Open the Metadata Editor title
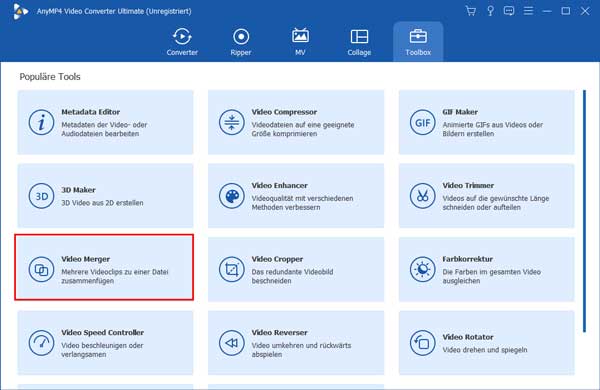Screen dimensions: 600x390 [x=91, y=112]
